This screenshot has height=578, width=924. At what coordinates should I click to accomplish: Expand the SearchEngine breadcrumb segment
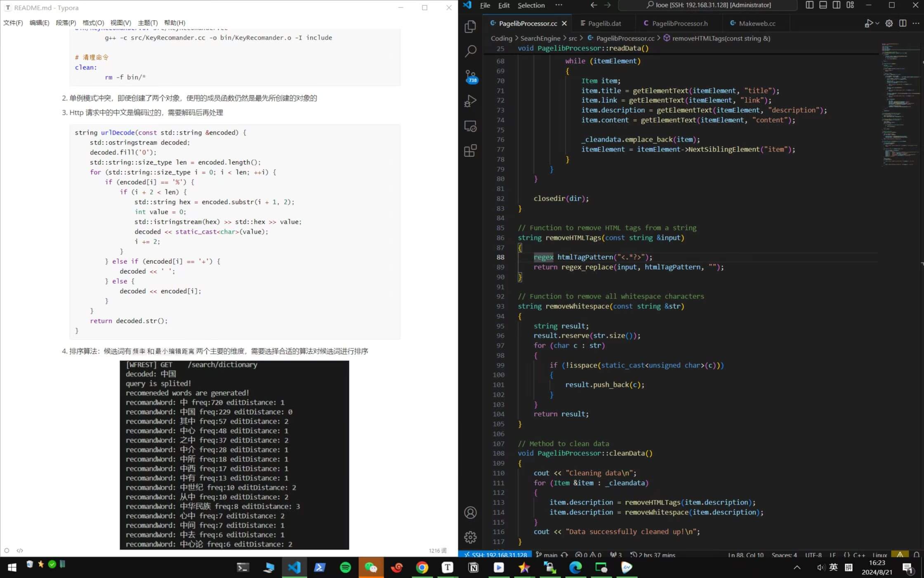click(540, 38)
